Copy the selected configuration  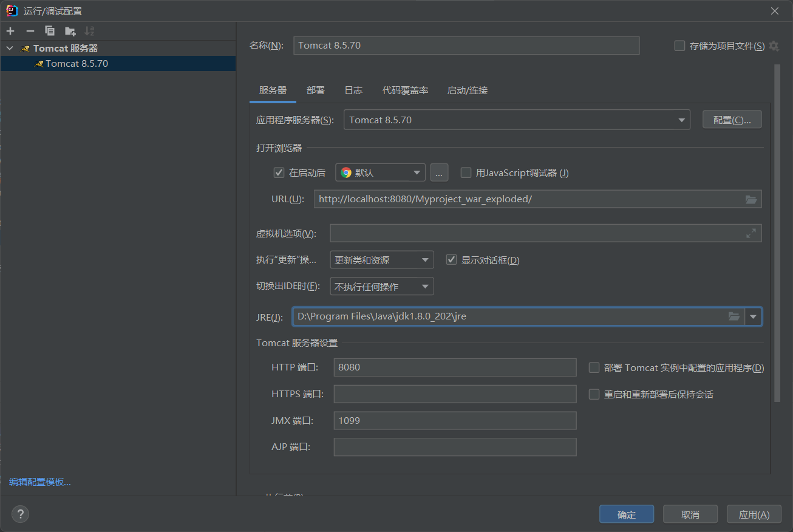(x=50, y=31)
